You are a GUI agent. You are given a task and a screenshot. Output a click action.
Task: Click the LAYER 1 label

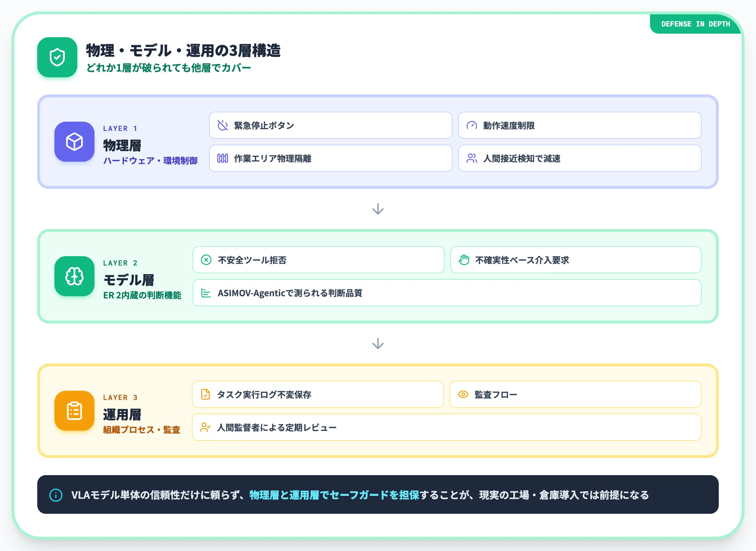point(120,128)
